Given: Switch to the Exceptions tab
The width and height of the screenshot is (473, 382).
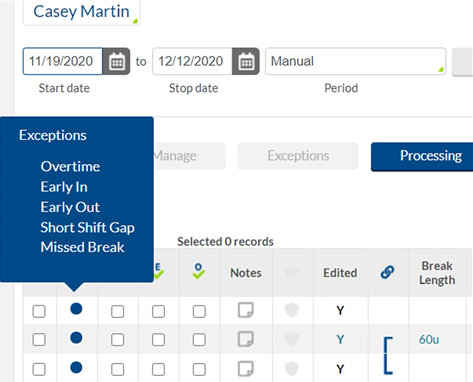Looking at the screenshot, I should pyautogui.click(x=298, y=156).
